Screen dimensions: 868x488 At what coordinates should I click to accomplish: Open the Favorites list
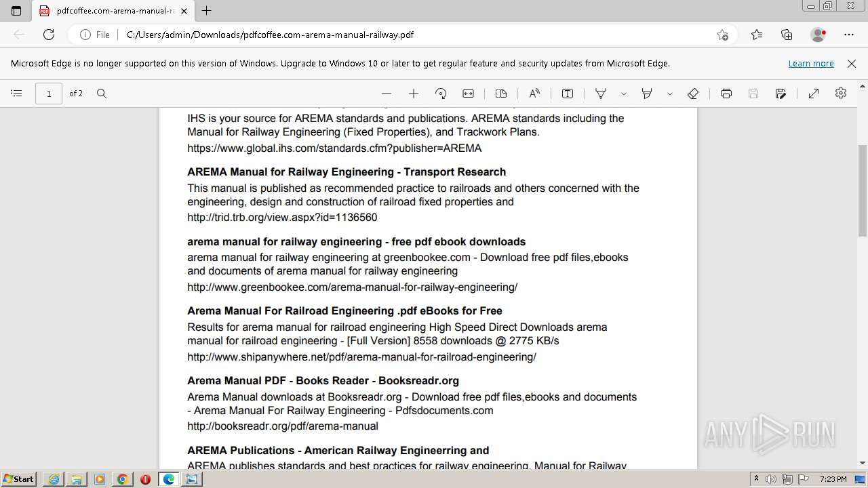(x=757, y=35)
